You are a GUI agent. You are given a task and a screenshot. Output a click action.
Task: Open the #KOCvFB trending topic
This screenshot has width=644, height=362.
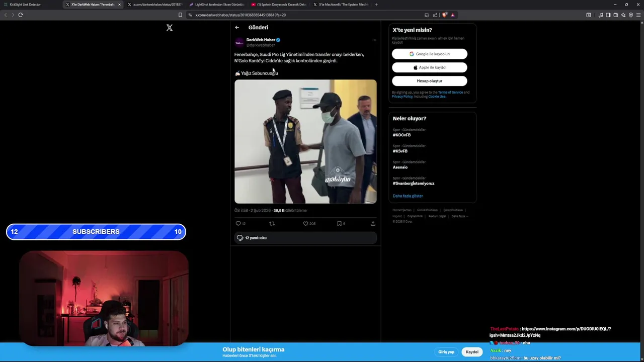tap(401, 135)
